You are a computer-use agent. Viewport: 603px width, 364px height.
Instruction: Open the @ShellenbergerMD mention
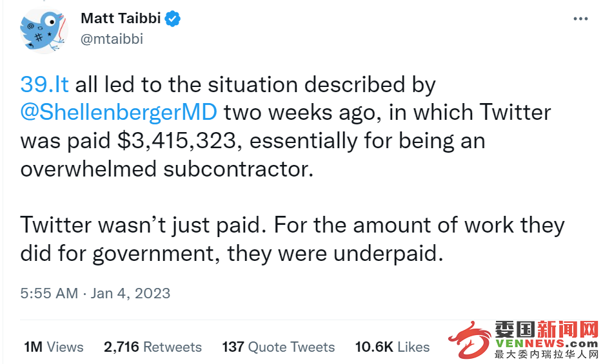(119, 112)
